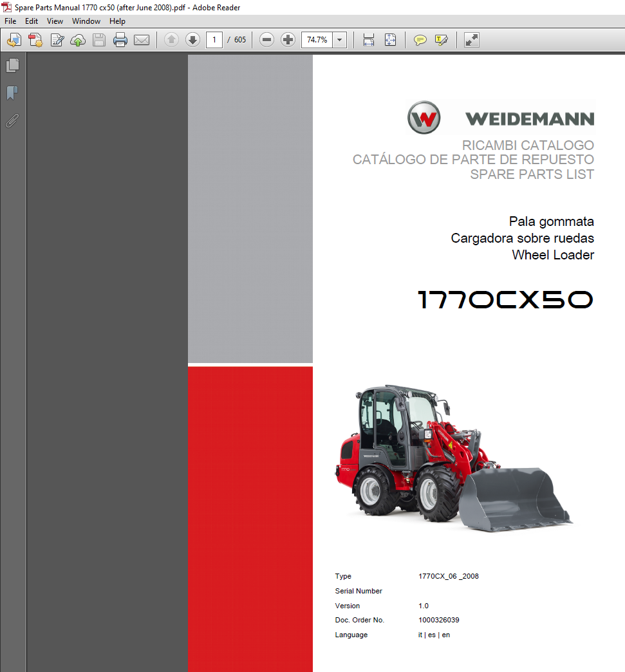Image resolution: width=625 pixels, height=672 pixels.
Task: Open the zoom percentage dropdown arrow
Action: 340,41
